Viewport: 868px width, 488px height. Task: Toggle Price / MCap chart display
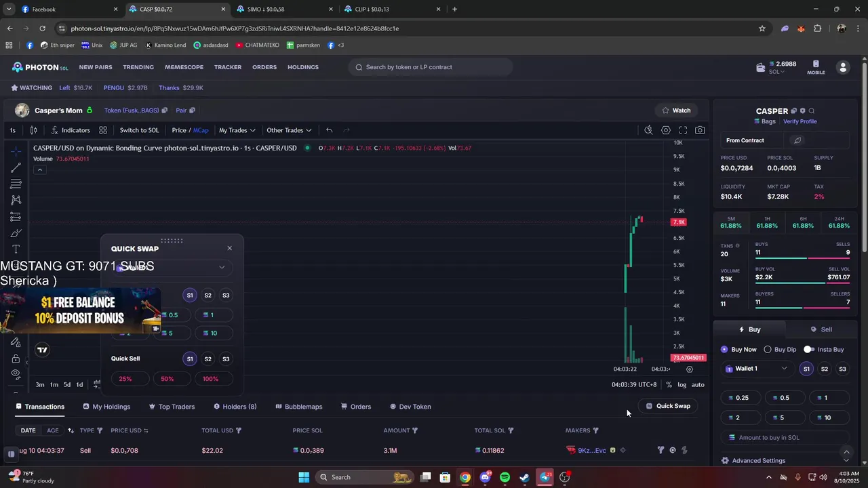click(190, 130)
